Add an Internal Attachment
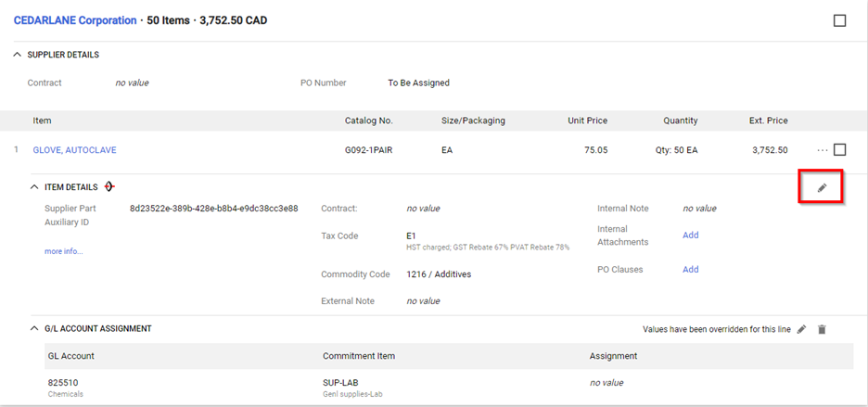868x407 pixels. (x=690, y=235)
